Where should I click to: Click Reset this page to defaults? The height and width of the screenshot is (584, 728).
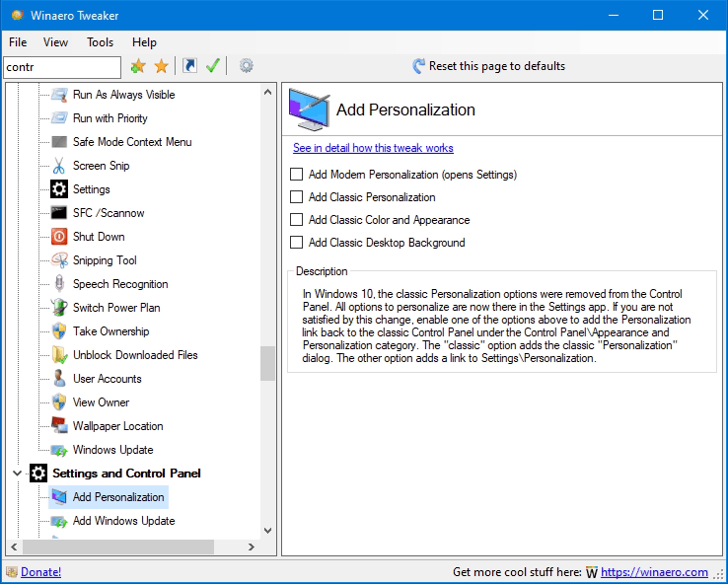tap(488, 66)
